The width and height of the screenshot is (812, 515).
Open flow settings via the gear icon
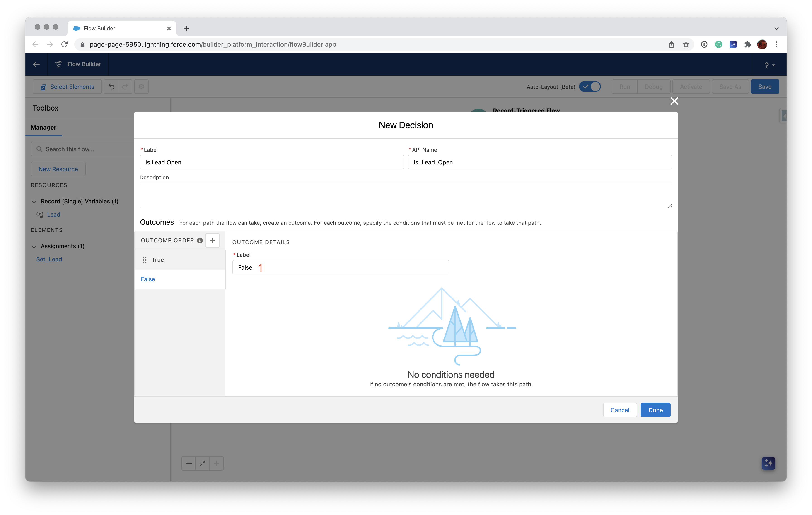click(141, 87)
